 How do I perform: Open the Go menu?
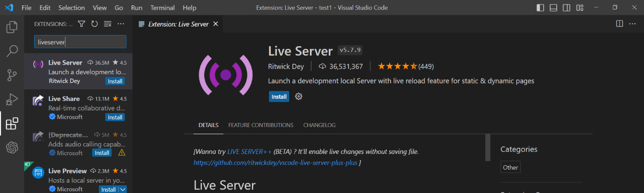point(119,8)
